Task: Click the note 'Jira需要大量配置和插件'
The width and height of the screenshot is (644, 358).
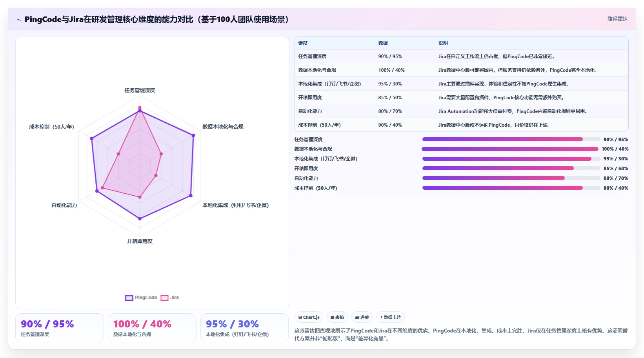Action: pyautogui.click(x=501, y=98)
